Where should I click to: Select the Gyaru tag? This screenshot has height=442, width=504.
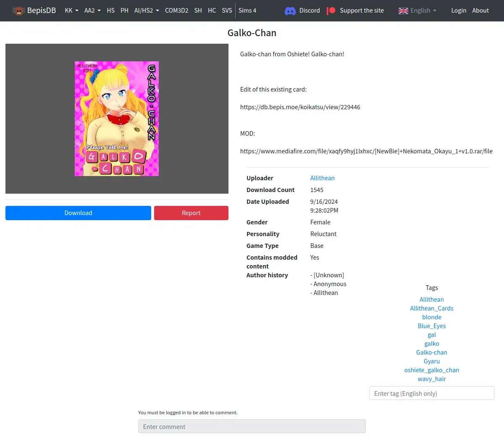[x=432, y=361]
